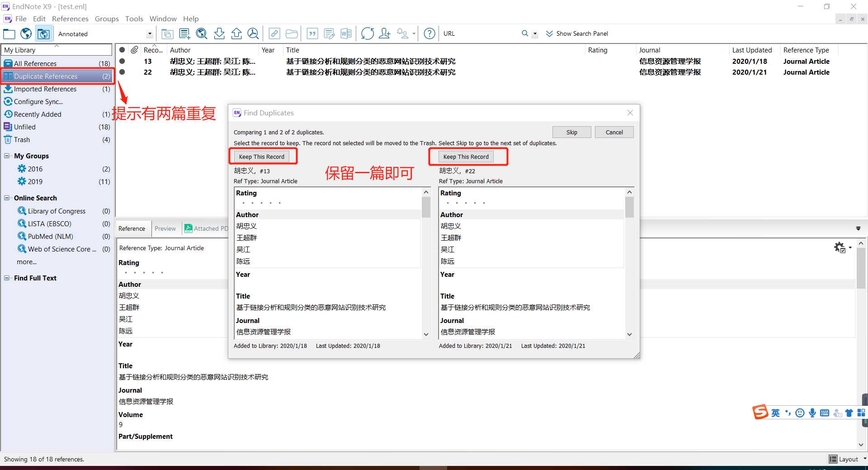
Task: Expand Show Search Panel
Action: tap(577, 33)
